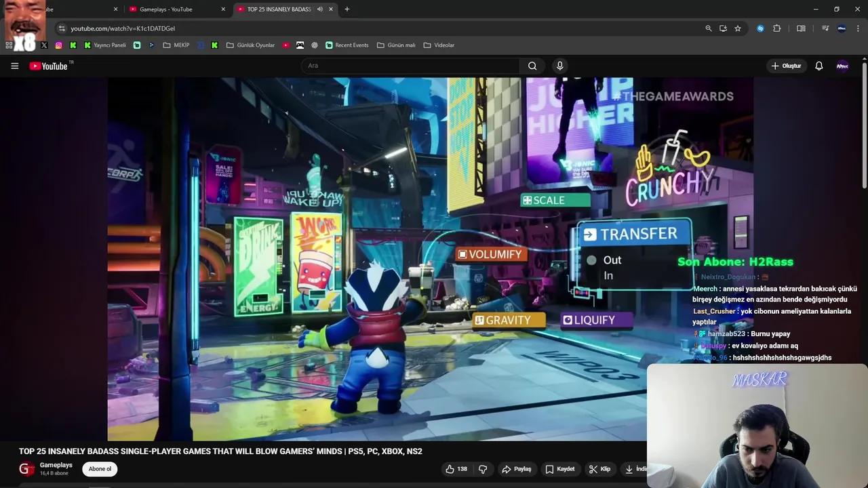The width and height of the screenshot is (868, 488).
Task: Open media controls music-note icon
Action: pos(825,28)
